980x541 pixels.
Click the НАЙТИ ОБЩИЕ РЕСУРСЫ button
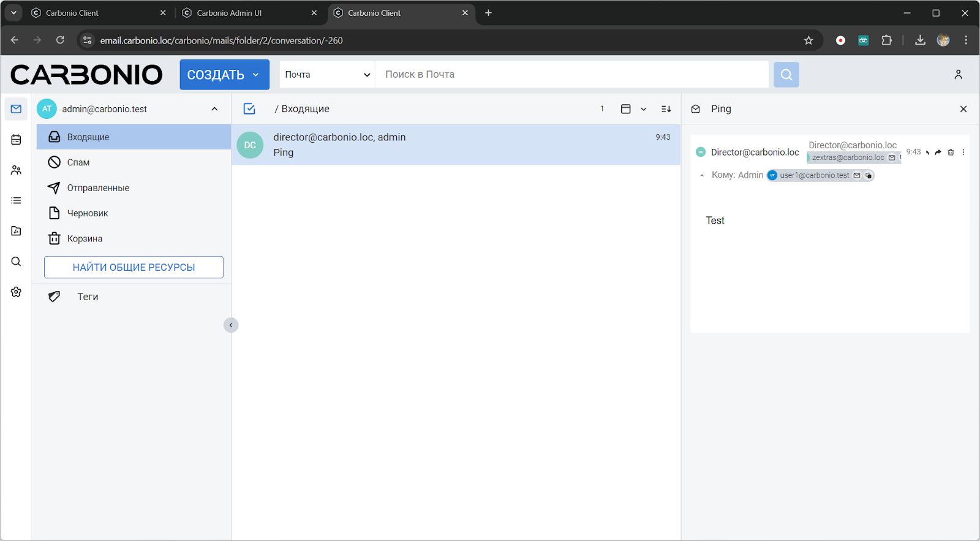pyautogui.click(x=134, y=267)
